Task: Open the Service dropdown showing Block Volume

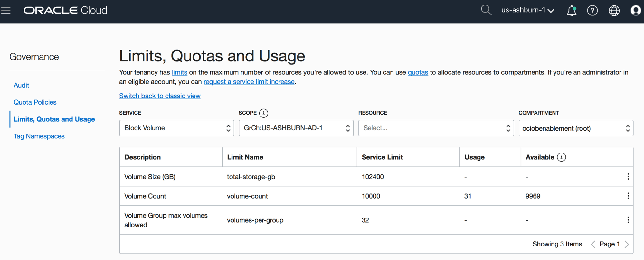Action: tap(176, 128)
